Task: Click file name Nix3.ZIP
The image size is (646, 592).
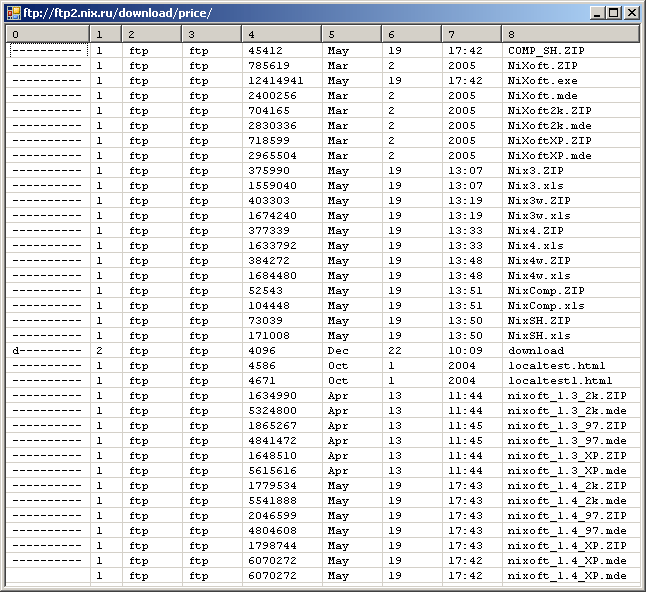Action: point(535,171)
